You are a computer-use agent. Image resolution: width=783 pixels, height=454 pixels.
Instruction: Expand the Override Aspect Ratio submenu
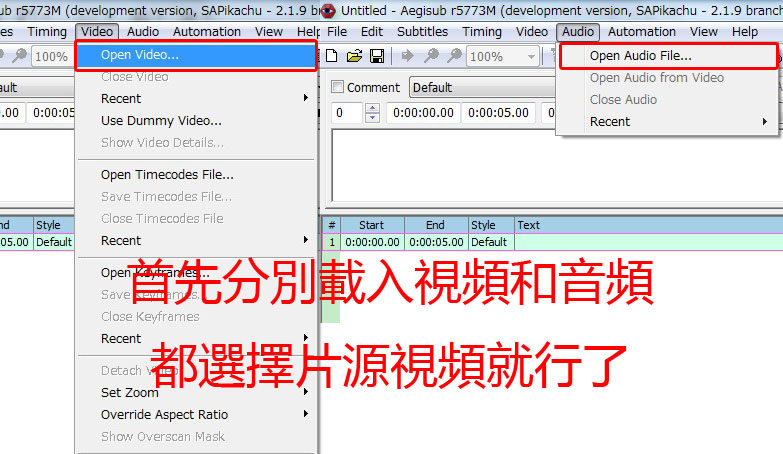pos(197,414)
